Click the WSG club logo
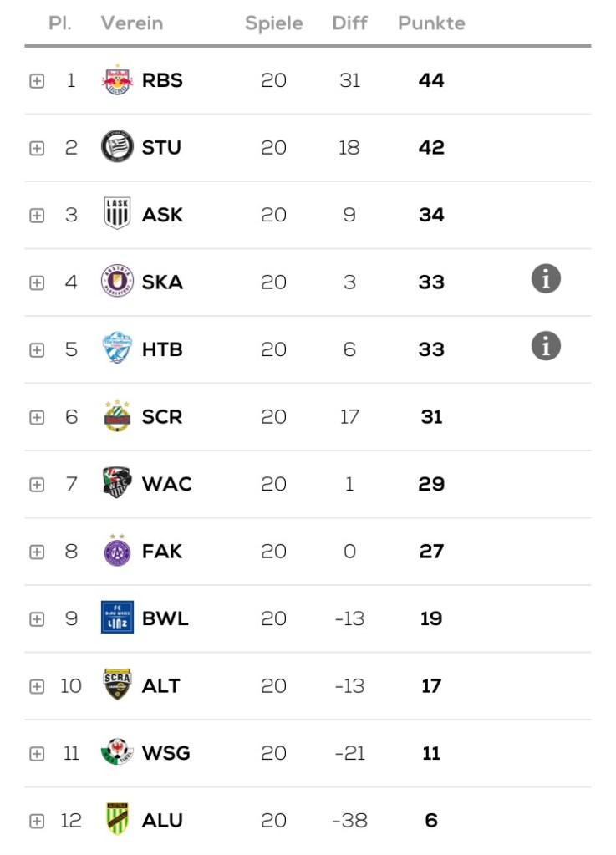616x855 pixels. click(x=117, y=752)
